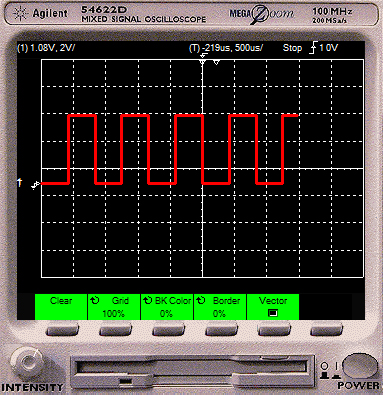
Task: Click the rising edge trigger icon
Action: pyautogui.click(x=313, y=48)
